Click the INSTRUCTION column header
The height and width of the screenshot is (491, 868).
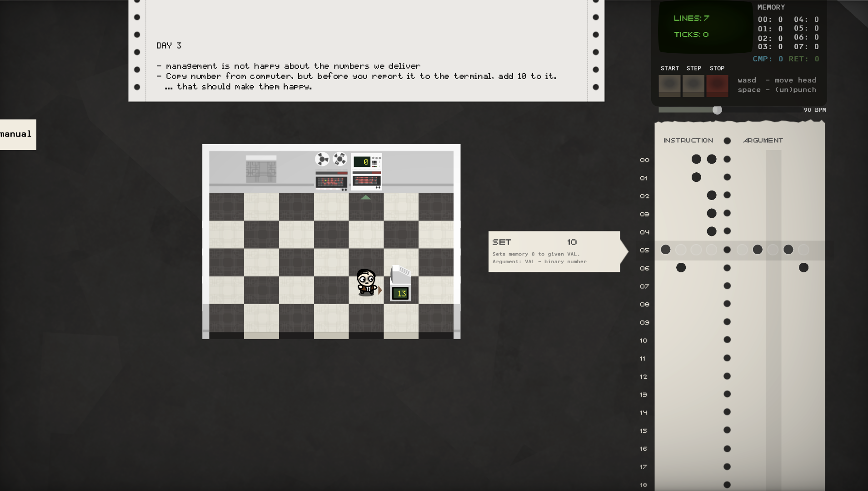tap(688, 140)
